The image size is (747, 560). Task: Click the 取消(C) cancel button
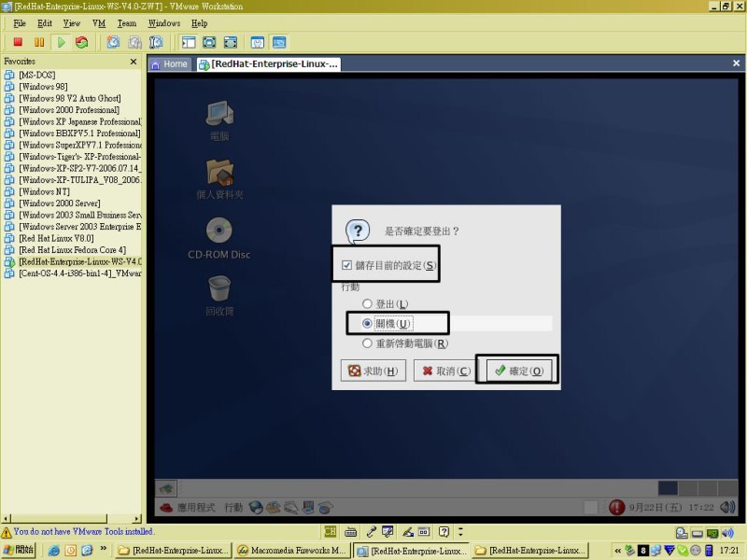[446, 371]
